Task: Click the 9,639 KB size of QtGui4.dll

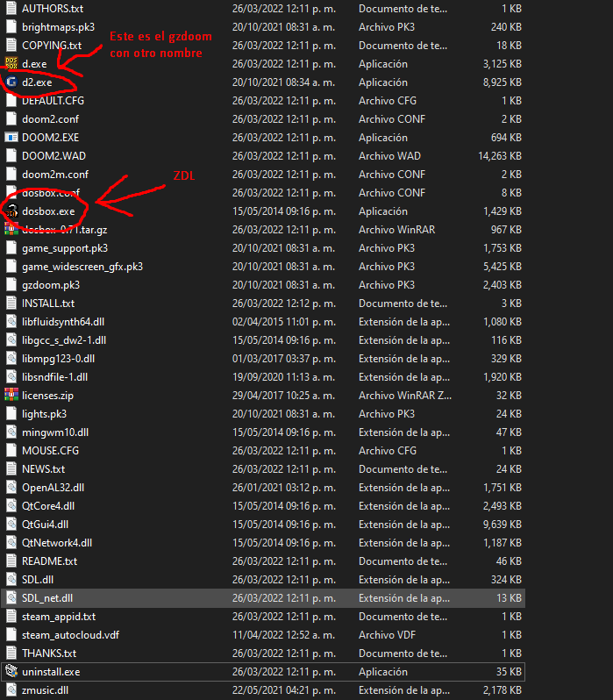Action: 502,524
